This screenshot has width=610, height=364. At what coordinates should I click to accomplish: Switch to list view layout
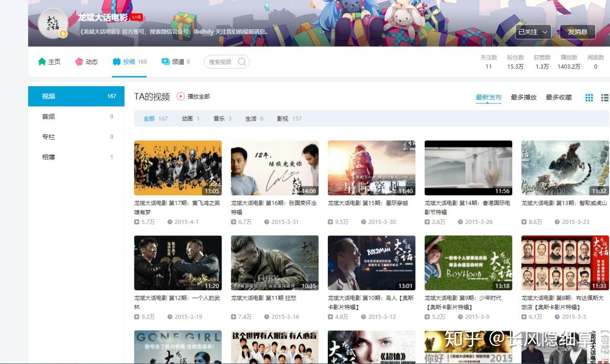(605, 97)
